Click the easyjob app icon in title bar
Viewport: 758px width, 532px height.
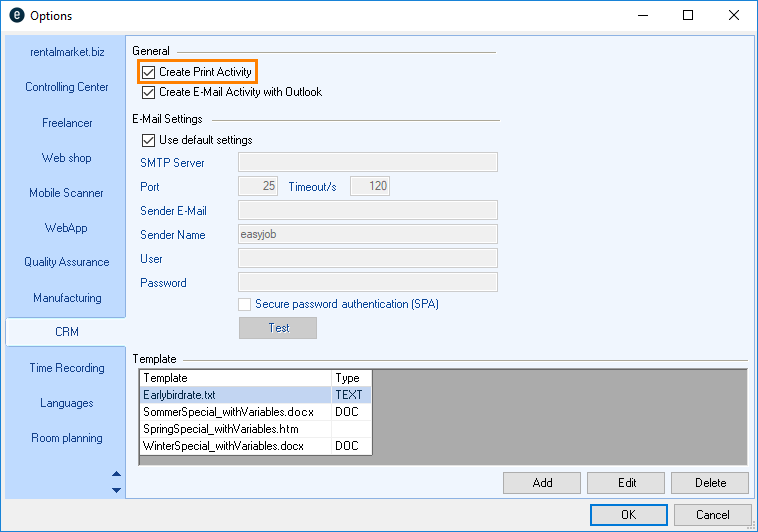[x=16, y=16]
